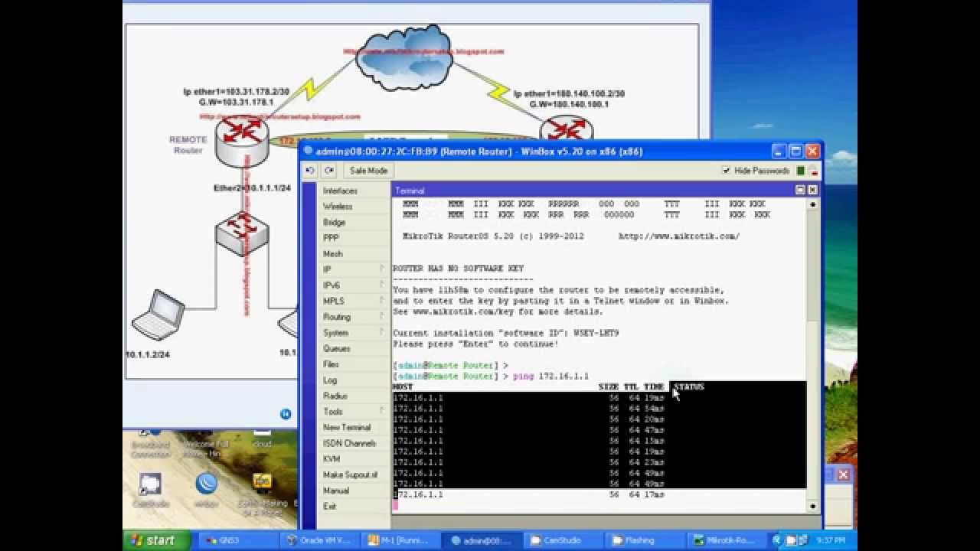Expand the MPLS submenu

[354, 302]
